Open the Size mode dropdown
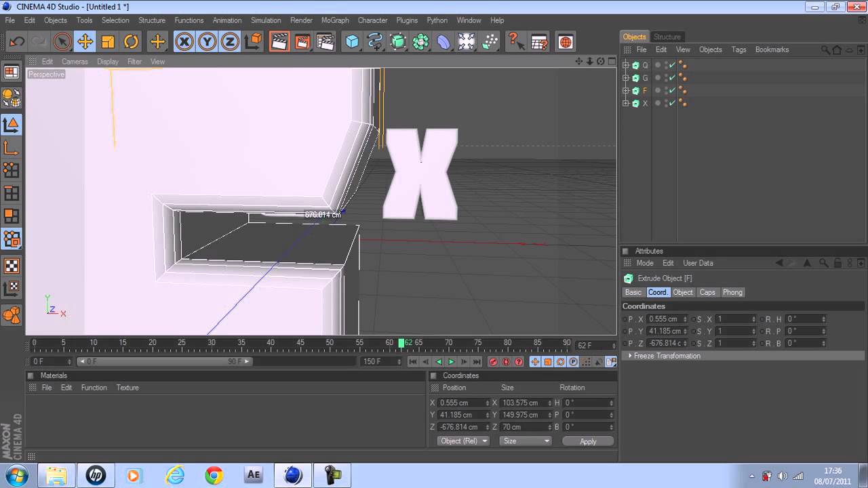Viewport: 868px width, 488px height. tap(526, 441)
